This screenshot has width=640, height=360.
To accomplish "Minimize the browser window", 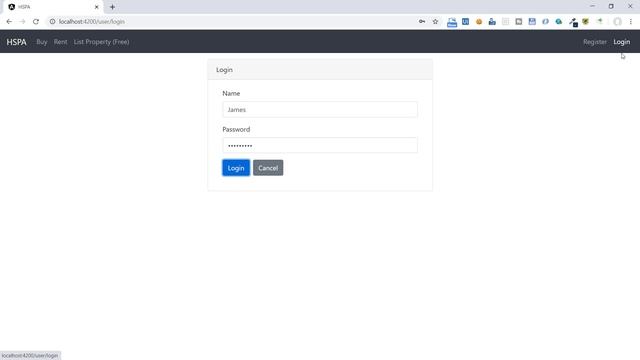I will click(x=592, y=7).
